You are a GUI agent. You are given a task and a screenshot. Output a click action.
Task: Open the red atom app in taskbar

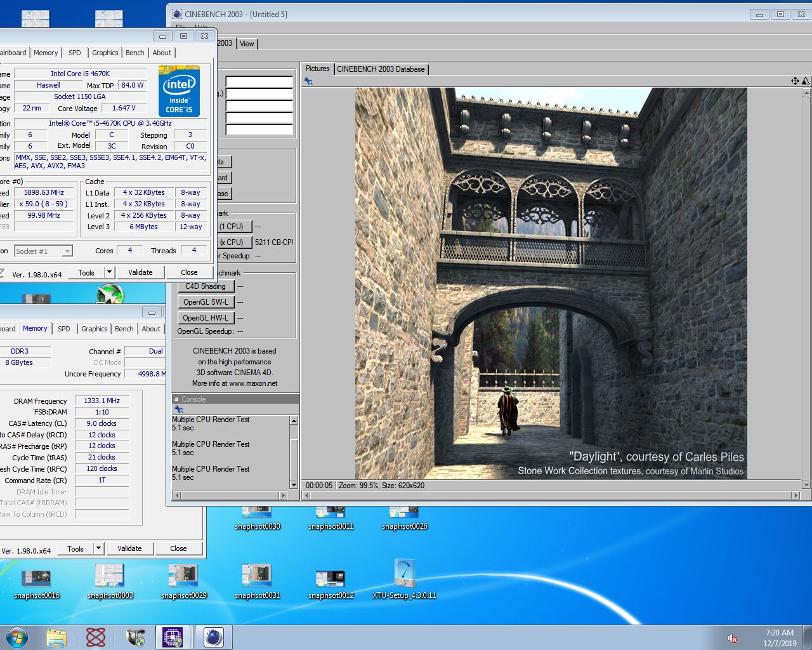[x=96, y=637]
